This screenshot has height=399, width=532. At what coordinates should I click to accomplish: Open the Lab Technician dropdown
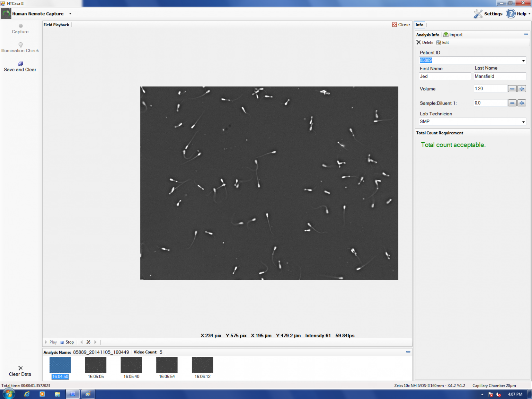[523, 122]
